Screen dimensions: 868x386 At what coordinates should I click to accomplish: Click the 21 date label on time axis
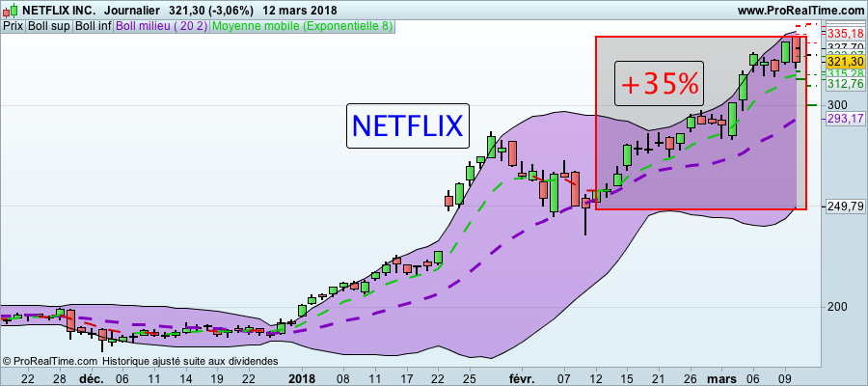click(658, 379)
